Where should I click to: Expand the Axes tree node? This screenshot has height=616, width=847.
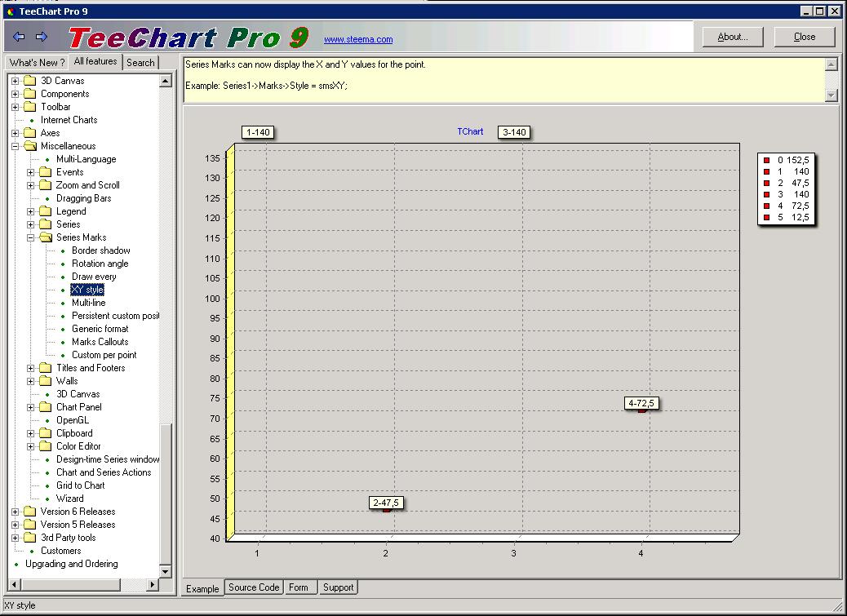(x=16, y=133)
